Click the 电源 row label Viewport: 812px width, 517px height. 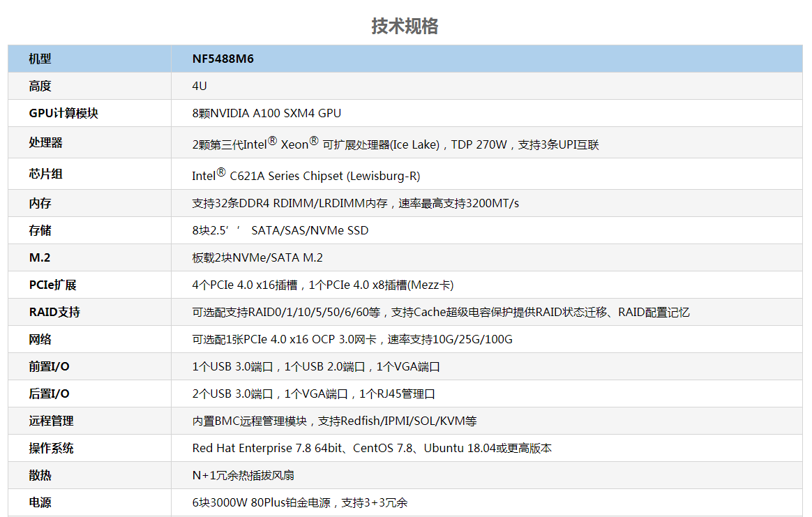pos(40,502)
